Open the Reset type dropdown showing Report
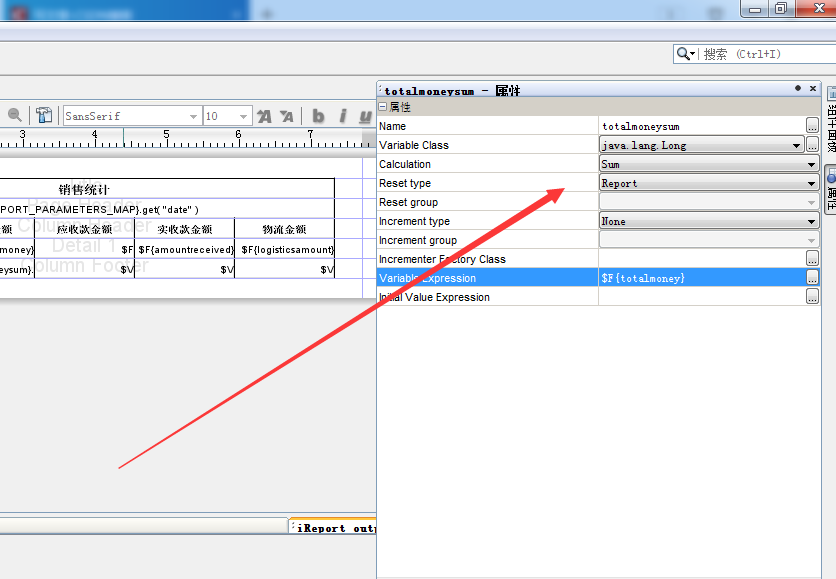Image resolution: width=836 pixels, height=579 pixels. [x=812, y=182]
